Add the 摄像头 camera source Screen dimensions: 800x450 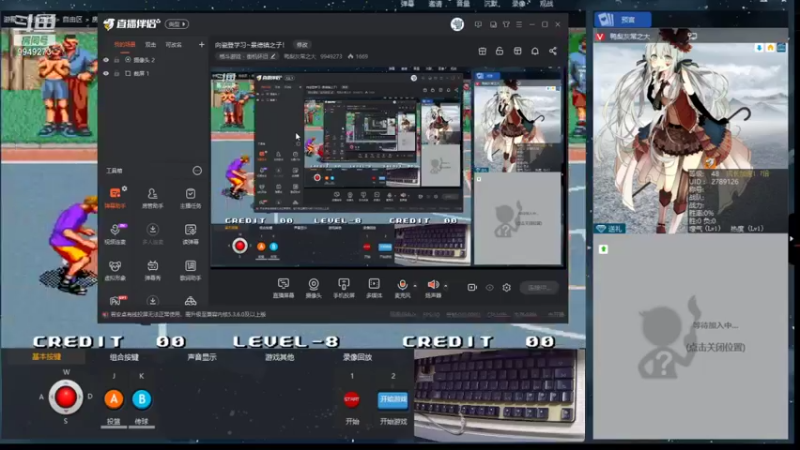313,288
